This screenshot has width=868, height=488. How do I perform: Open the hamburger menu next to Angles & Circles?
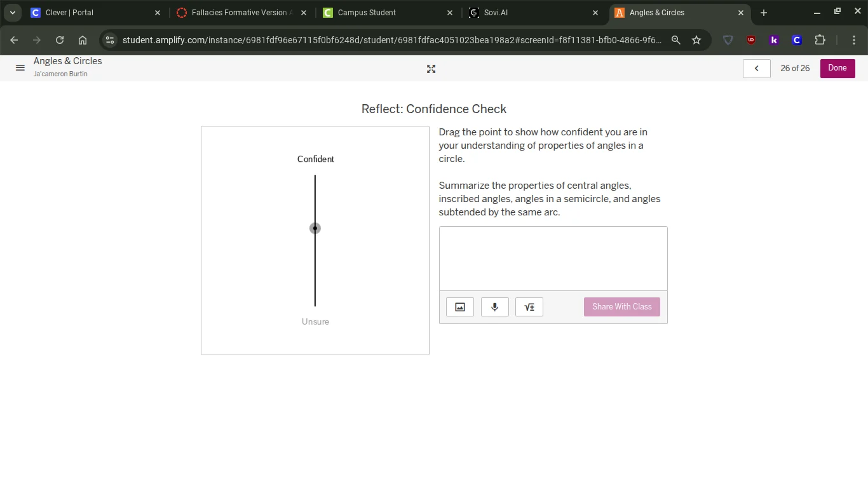pyautogui.click(x=20, y=68)
